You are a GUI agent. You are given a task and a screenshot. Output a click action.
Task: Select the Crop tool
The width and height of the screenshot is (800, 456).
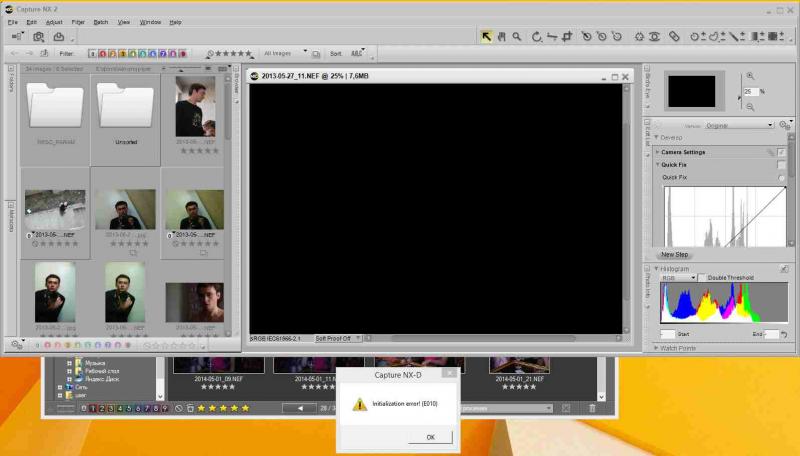click(567, 37)
